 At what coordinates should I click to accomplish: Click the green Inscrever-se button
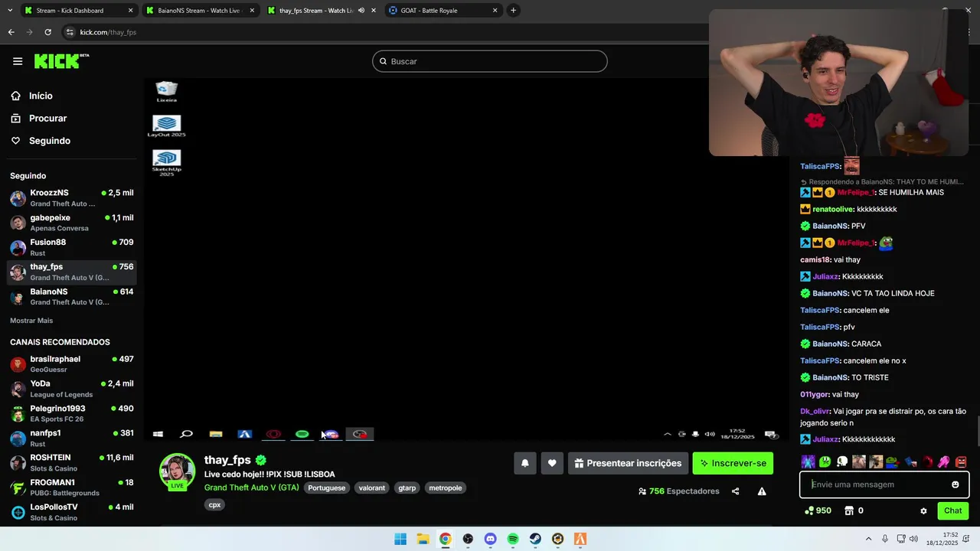733,463
